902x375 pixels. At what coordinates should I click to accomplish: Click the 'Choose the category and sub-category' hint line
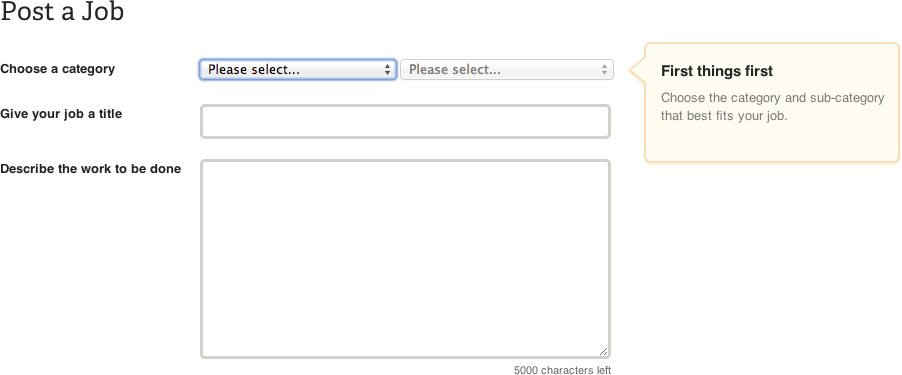point(773,98)
